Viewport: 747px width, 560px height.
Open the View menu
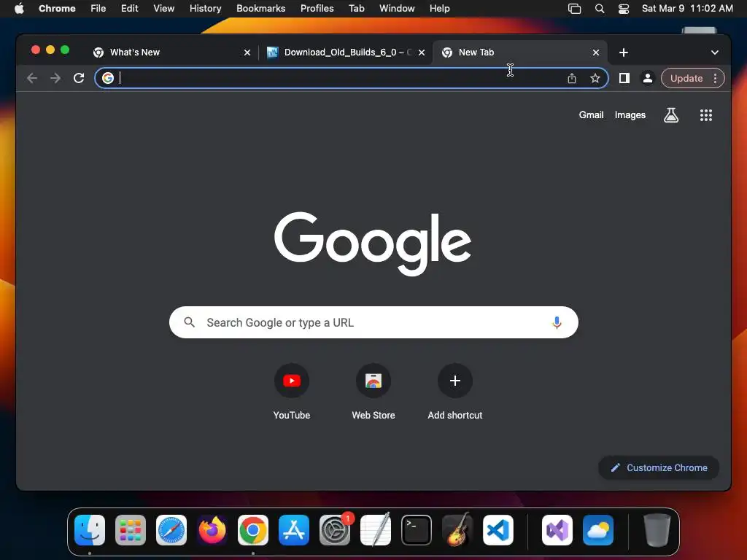pos(164,9)
